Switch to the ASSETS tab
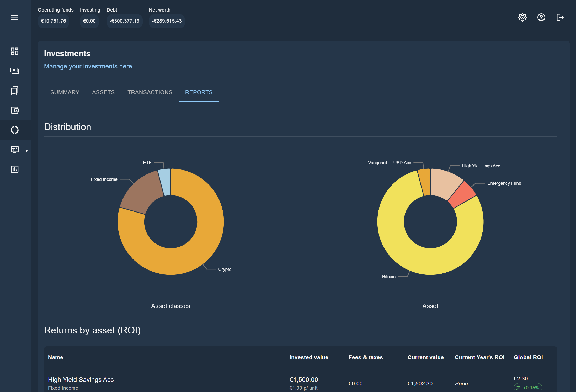The width and height of the screenshot is (576, 392). tap(103, 92)
